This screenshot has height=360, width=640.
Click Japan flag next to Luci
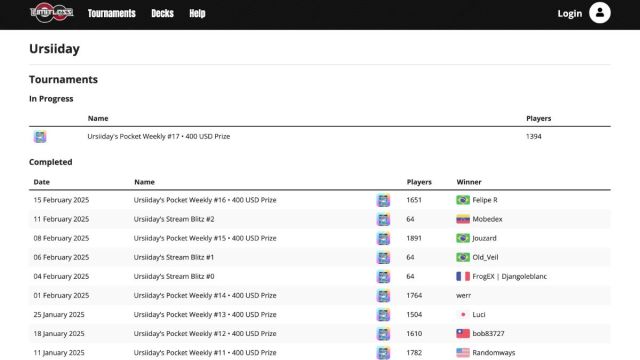pyautogui.click(x=463, y=315)
